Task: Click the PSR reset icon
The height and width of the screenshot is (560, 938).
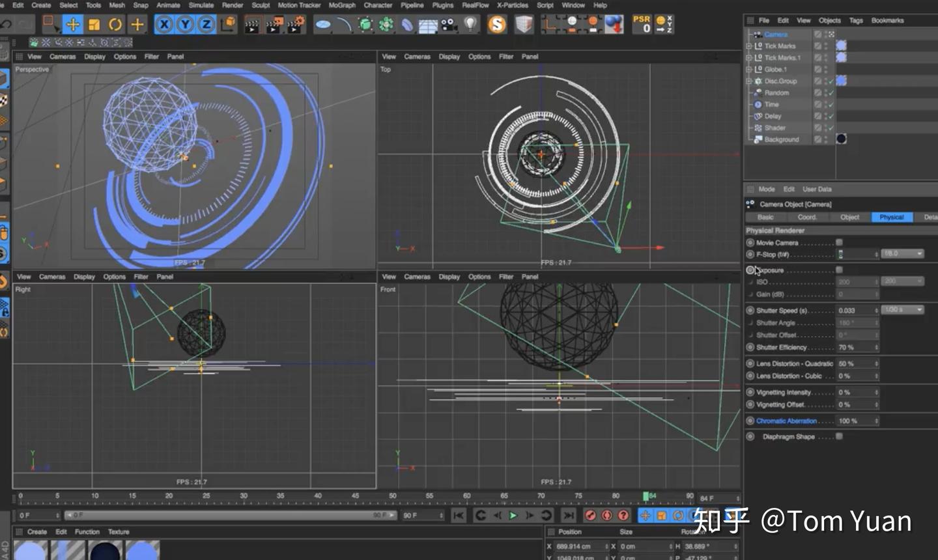Action: click(642, 24)
